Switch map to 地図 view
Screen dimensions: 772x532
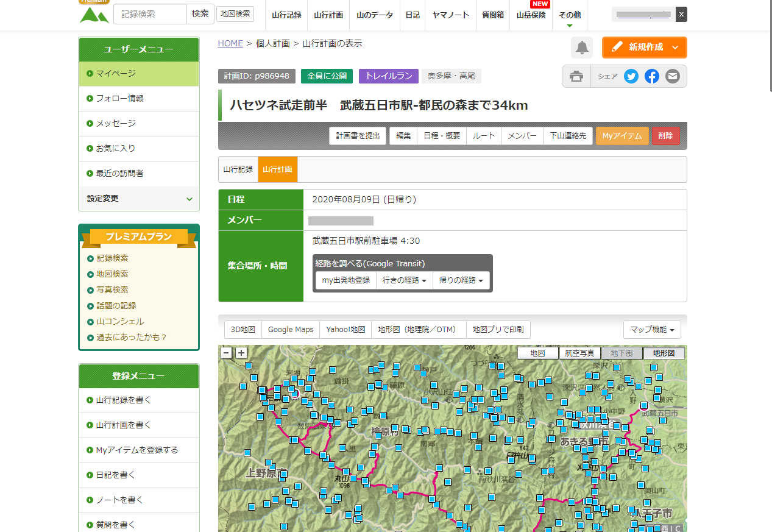tap(537, 353)
